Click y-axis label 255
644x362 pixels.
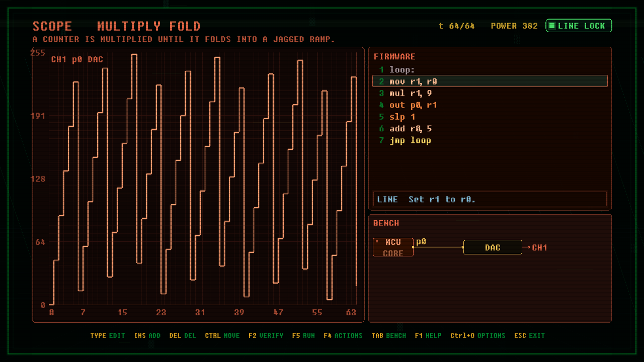coord(38,53)
